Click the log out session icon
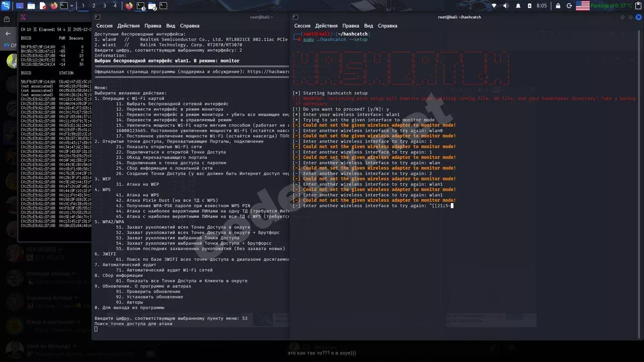The width and height of the screenshot is (644, 362). pyautogui.click(x=569, y=6)
